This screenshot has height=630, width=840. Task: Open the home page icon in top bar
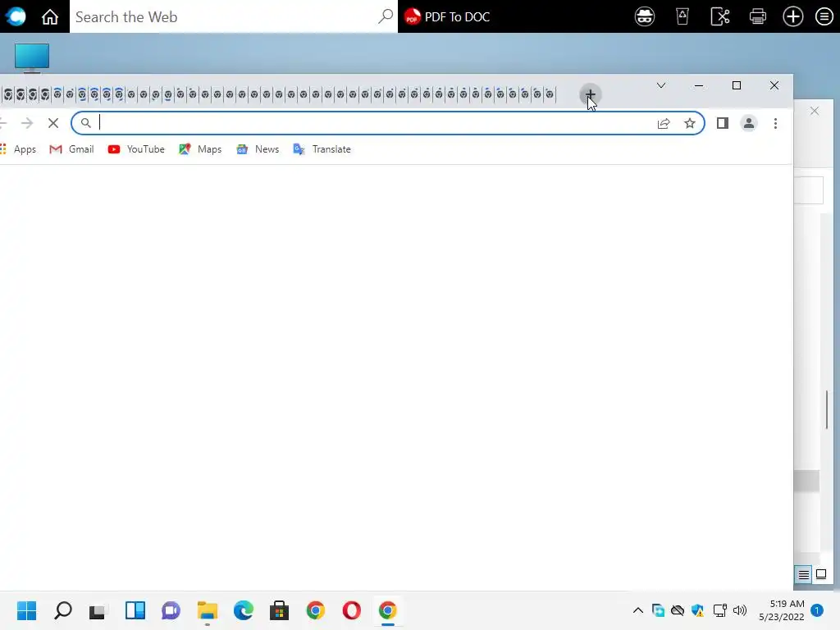(50, 16)
